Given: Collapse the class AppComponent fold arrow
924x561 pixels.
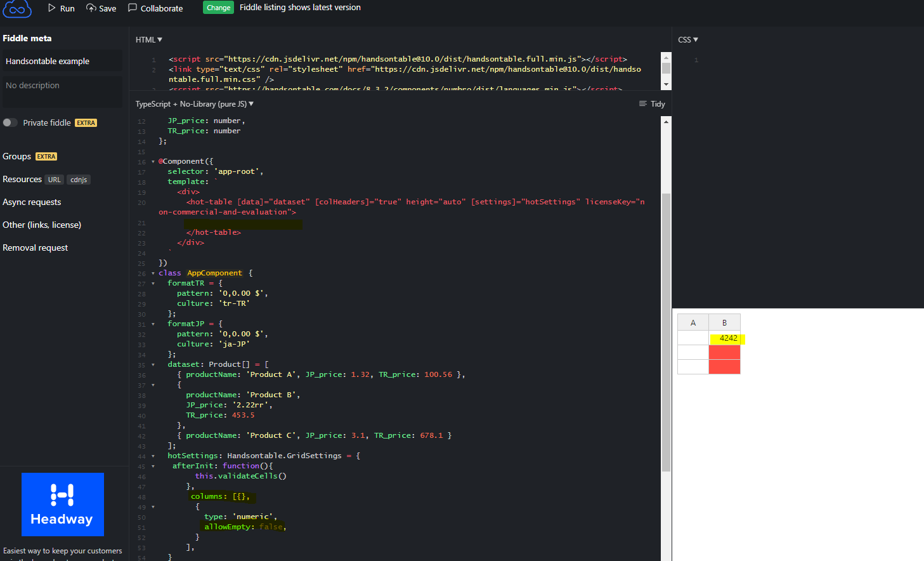Looking at the screenshot, I should 153,274.
